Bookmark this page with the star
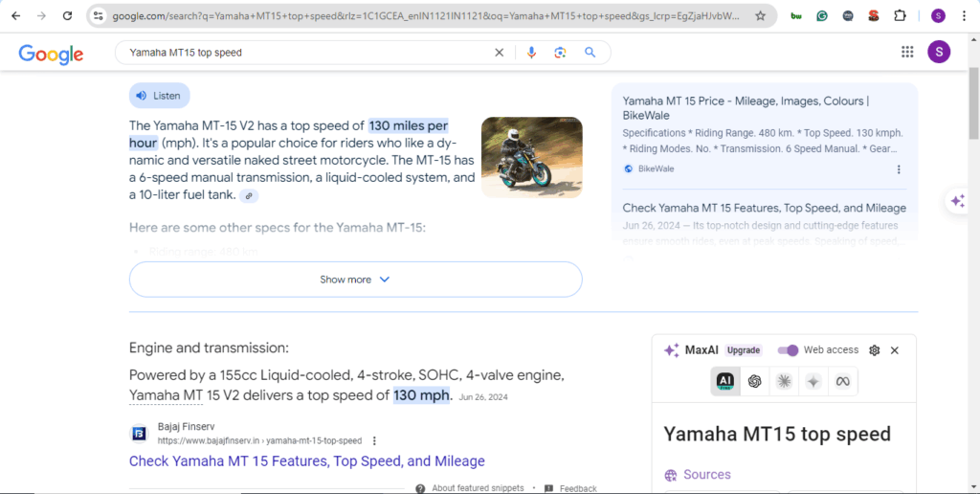This screenshot has height=494, width=980. pyautogui.click(x=760, y=16)
